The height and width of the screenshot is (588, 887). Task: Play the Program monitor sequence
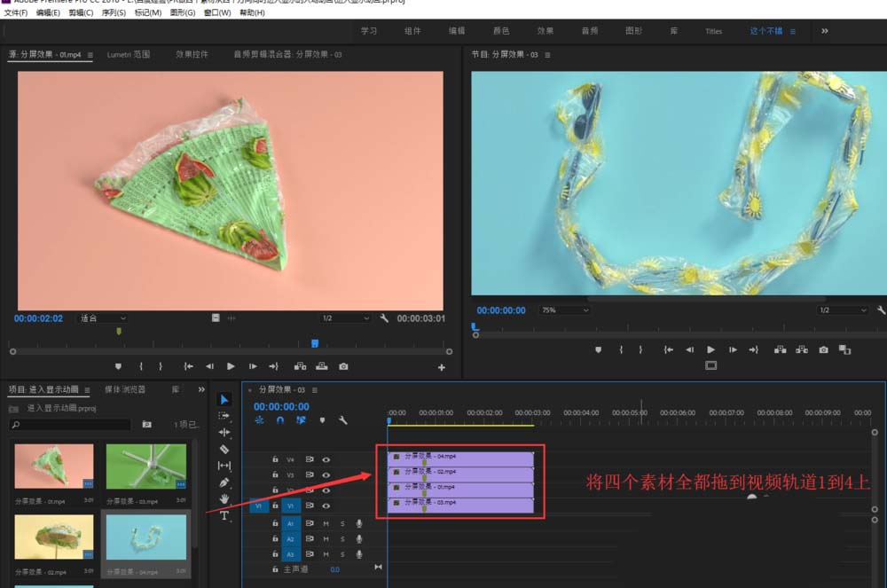[710, 350]
